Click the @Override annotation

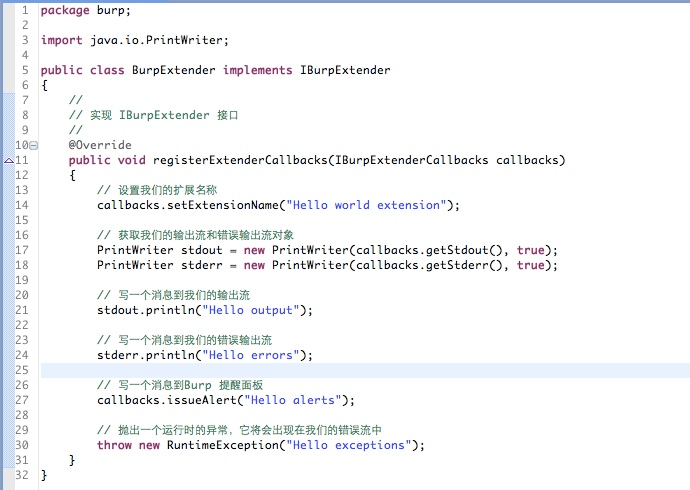pos(100,145)
